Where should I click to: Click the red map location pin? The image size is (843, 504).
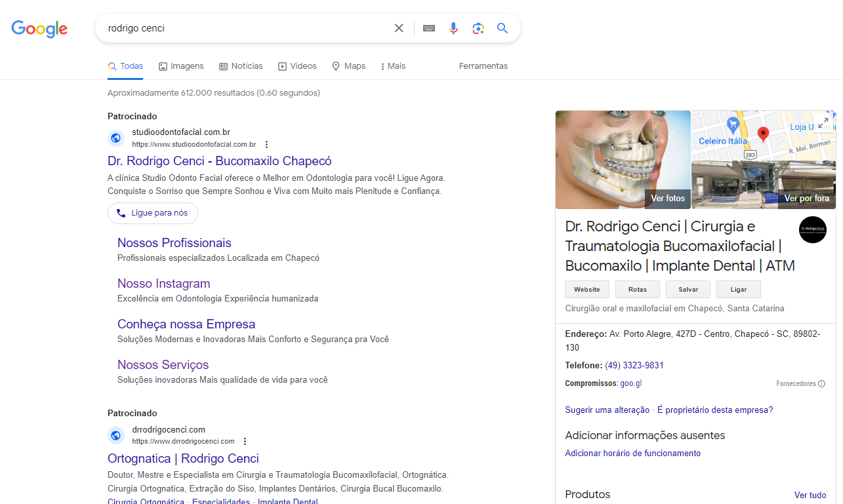[x=763, y=136]
